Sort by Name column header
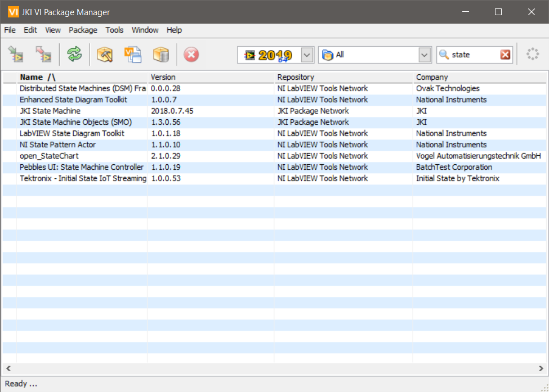This screenshot has height=392, width=549. pyautogui.click(x=82, y=77)
